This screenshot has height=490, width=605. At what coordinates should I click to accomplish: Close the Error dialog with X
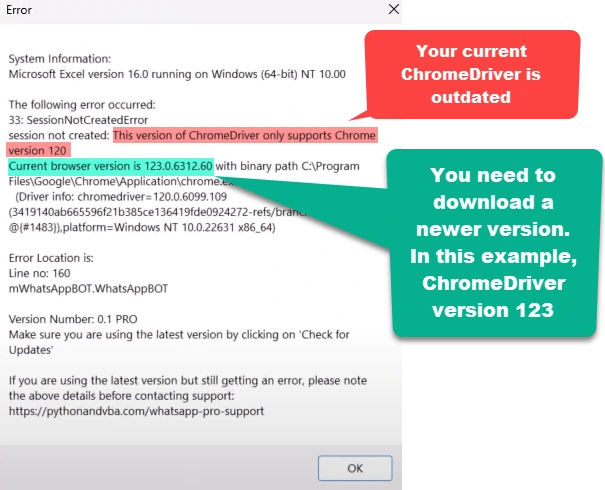click(394, 9)
